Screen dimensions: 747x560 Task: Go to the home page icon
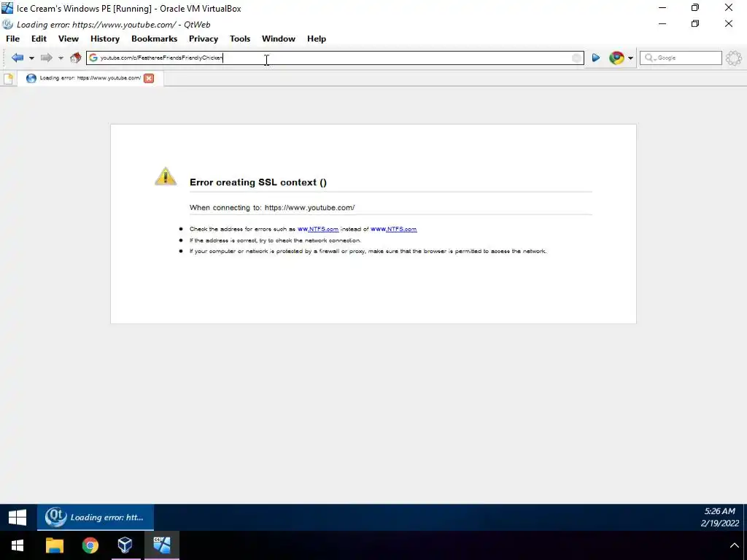[75, 58]
